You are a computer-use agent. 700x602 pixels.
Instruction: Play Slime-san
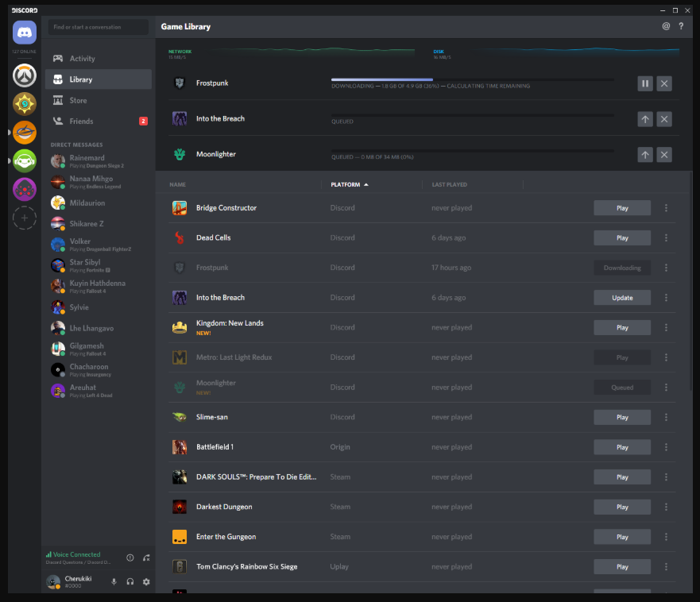[622, 417]
